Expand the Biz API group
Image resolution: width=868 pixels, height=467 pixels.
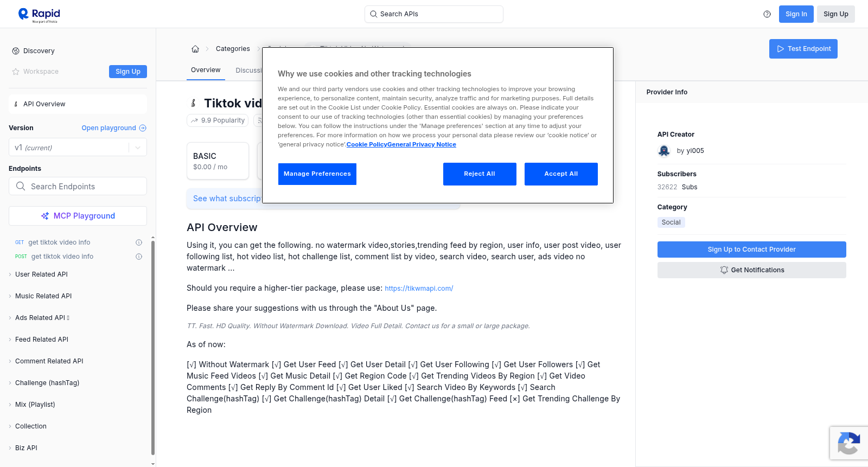click(x=26, y=448)
